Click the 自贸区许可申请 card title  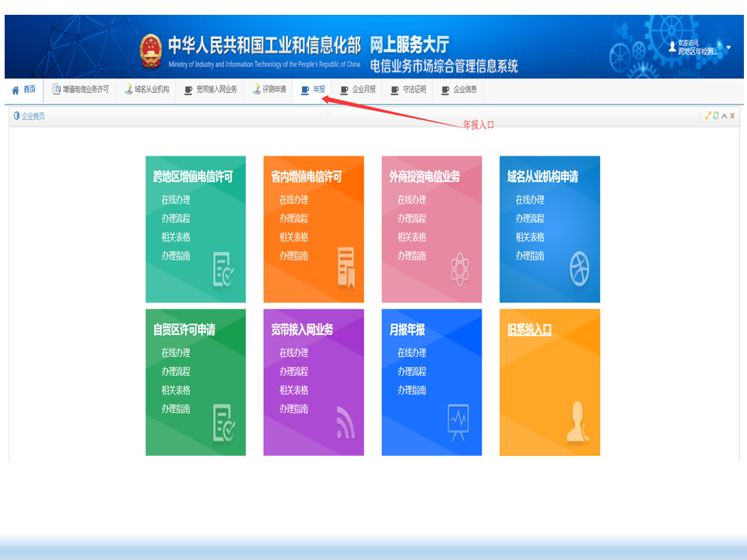(x=184, y=330)
